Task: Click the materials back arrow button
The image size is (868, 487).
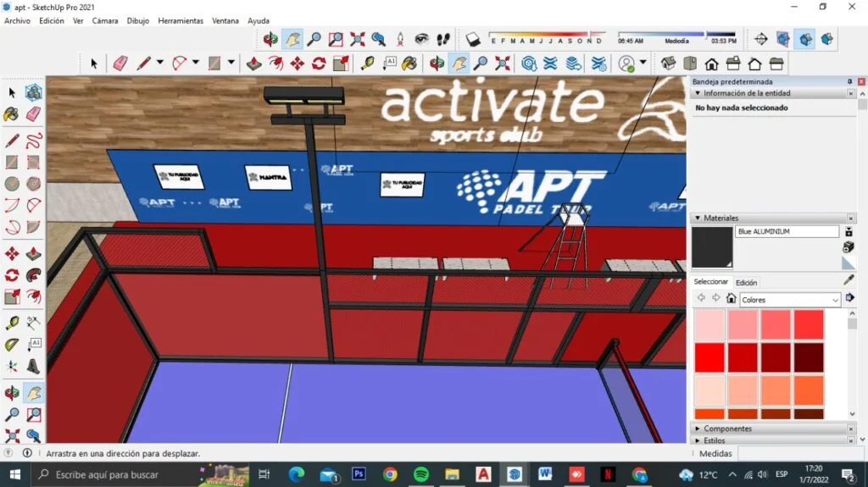Action: (701, 298)
